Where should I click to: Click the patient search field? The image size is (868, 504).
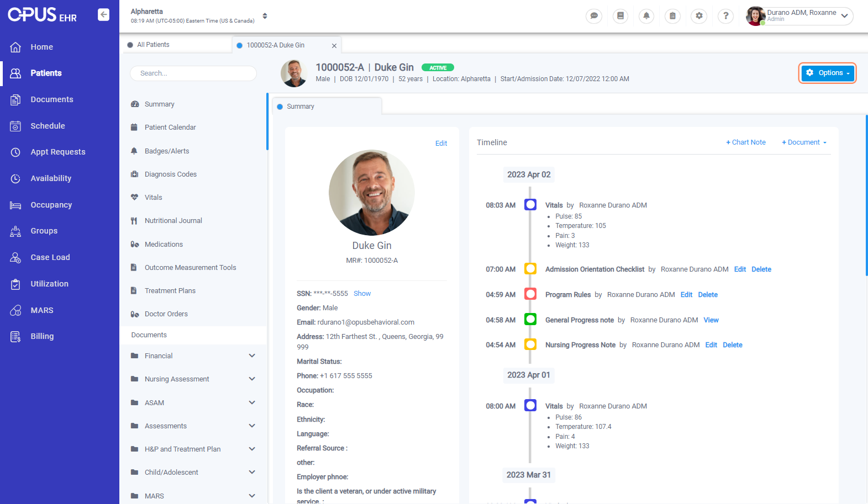coord(193,73)
